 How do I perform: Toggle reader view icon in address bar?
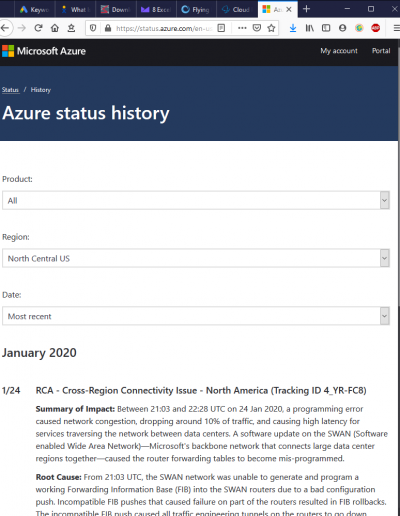point(221,28)
